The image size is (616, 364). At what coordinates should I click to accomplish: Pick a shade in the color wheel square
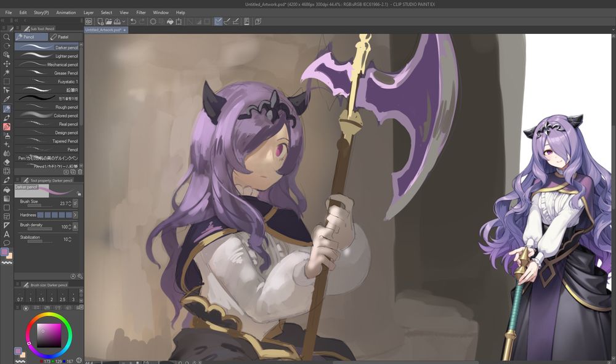tap(49, 335)
